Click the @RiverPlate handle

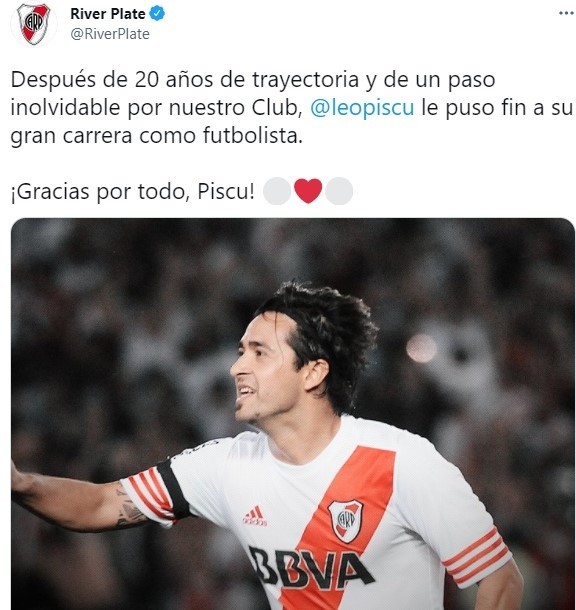(110, 34)
